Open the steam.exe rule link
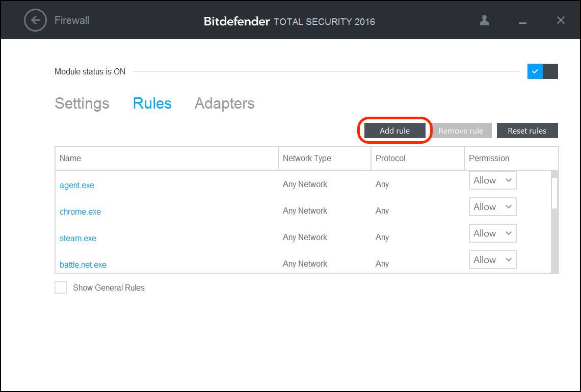 click(x=78, y=238)
